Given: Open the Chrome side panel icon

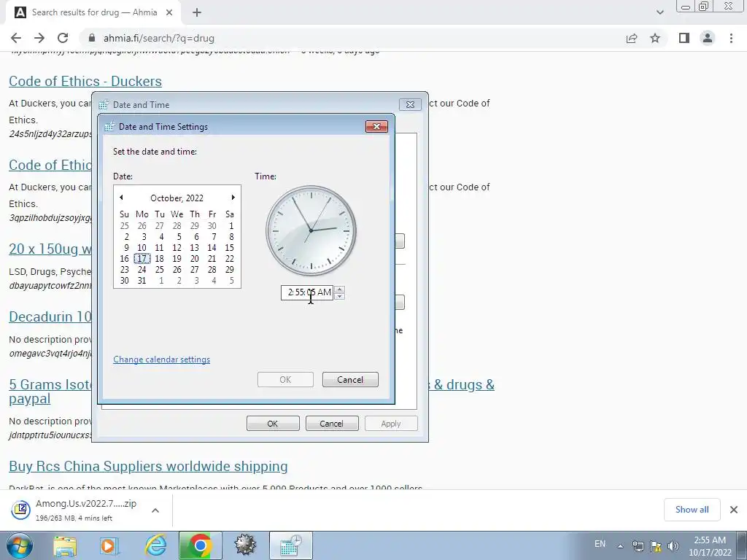Looking at the screenshot, I should (684, 38).
